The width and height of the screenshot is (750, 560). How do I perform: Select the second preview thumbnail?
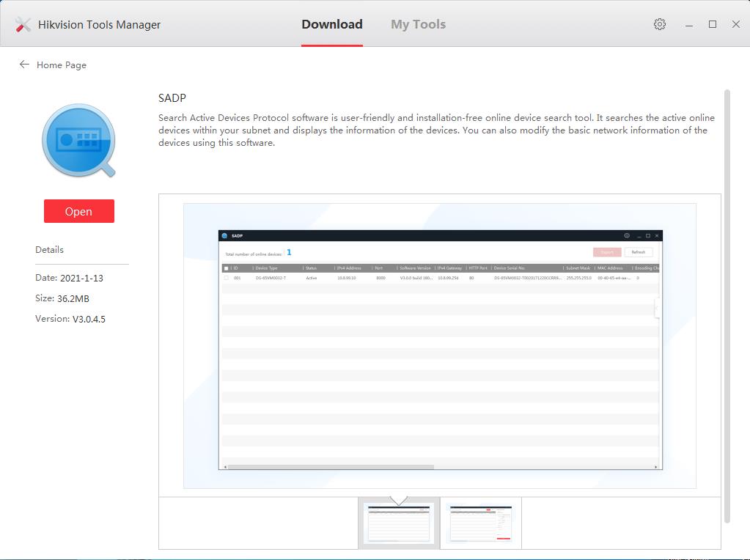pyautogui.click(x=480, y=522)
